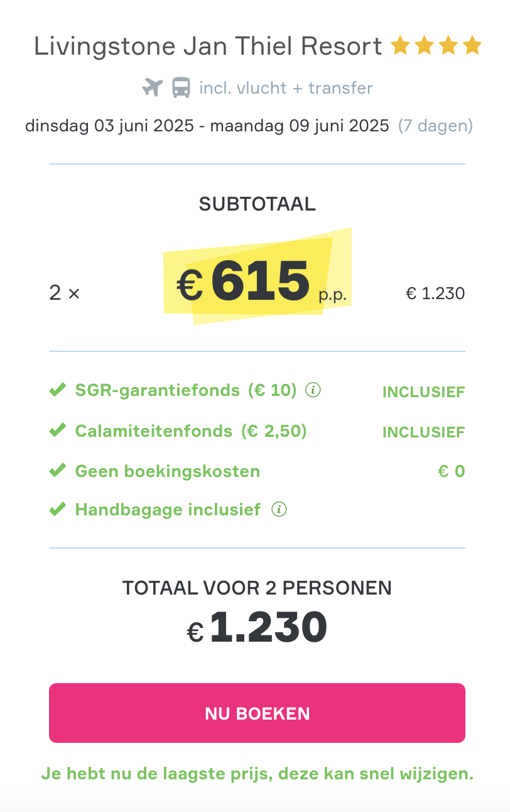This screenshot has width=510, height=812.
Task: Click the bus transfer icon
Action: [x=182, y=88]
